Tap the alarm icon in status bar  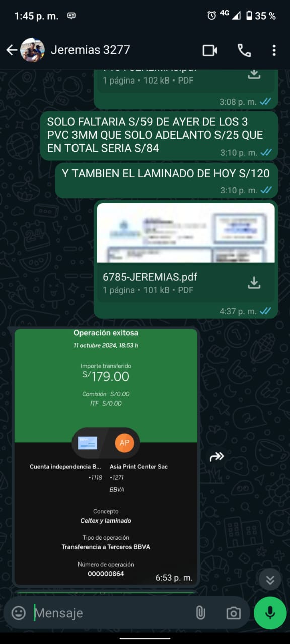212,16
